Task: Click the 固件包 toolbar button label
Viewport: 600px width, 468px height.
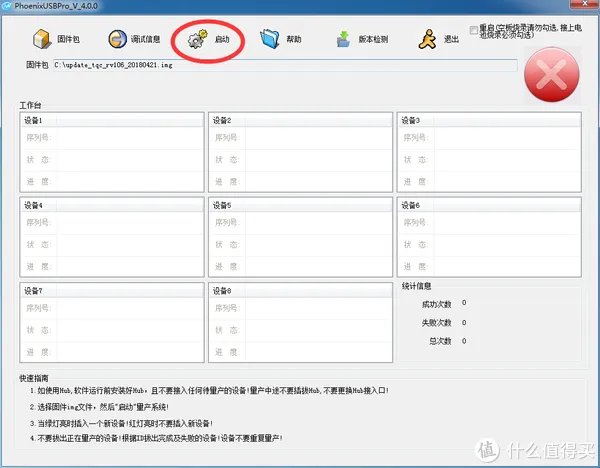Action: pos(68,39)
